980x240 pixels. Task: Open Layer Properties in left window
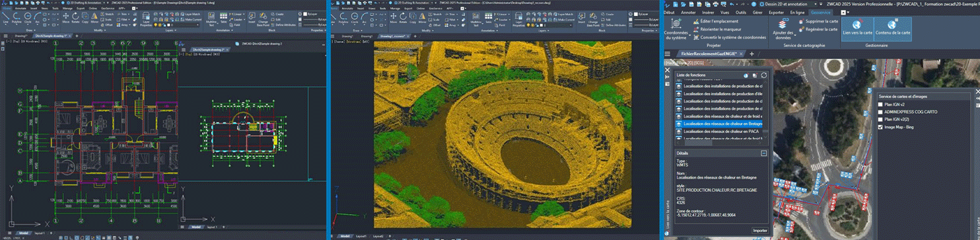(146, 19)
